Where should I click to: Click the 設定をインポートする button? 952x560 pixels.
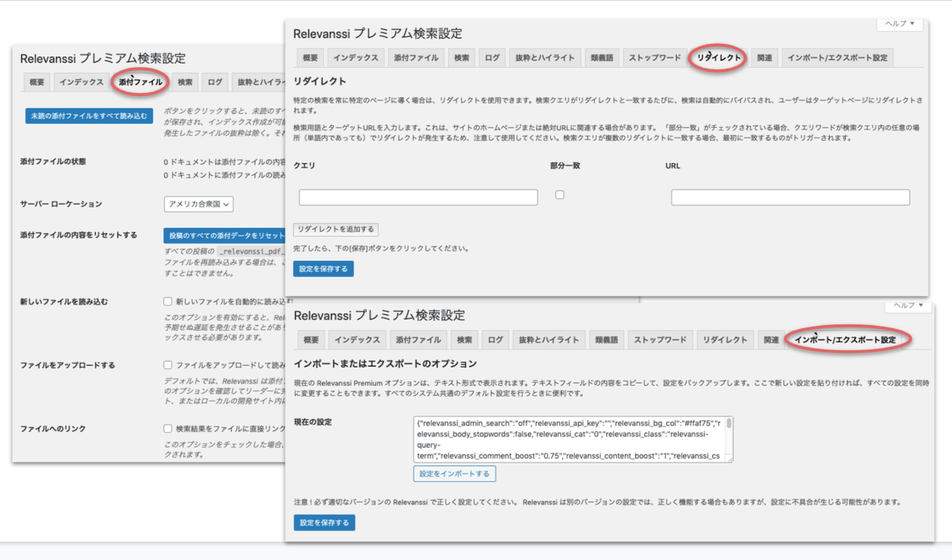(x=454, y=474)
